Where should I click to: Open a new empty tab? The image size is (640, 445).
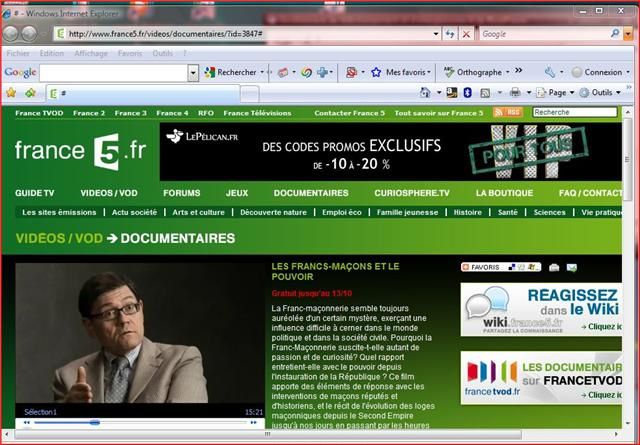coord(249,94)
